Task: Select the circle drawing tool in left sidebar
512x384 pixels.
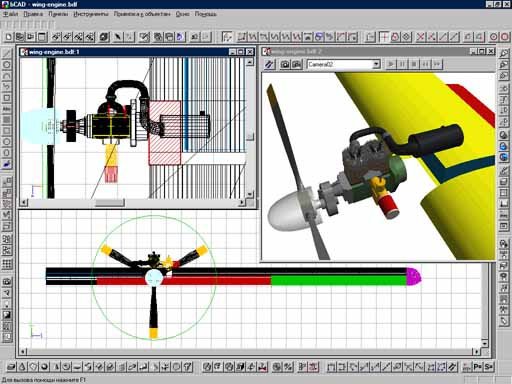Action: tap(7, 65)
